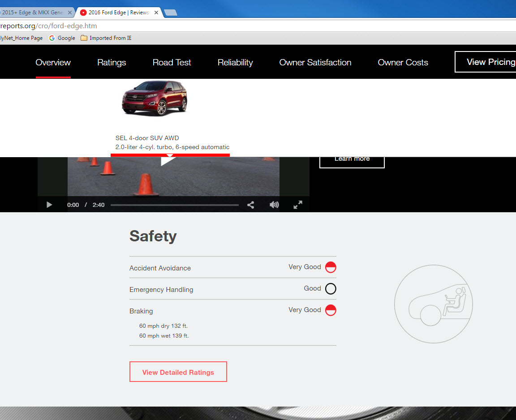The image size is (516, 420).
Task: Open the Owner Satisfaction tab
Action: [x=315, y=63]
